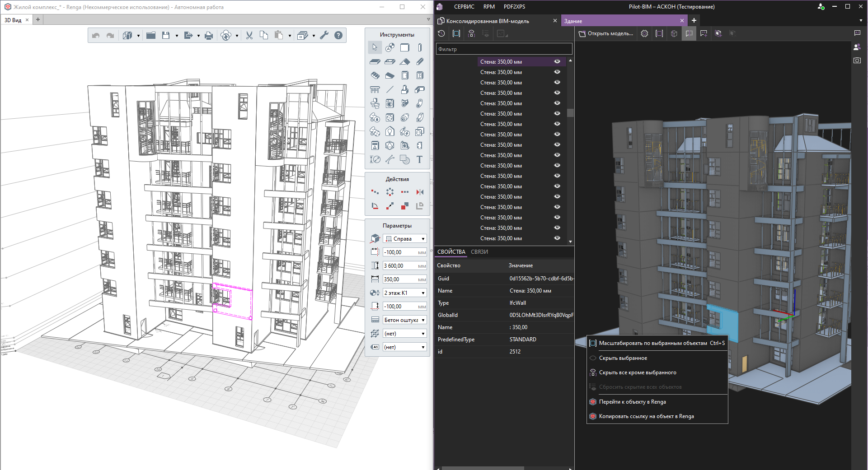Cut selection with the scissors icon
The width and height of the screenshot is (868, 470).
(x=249, y=35)
